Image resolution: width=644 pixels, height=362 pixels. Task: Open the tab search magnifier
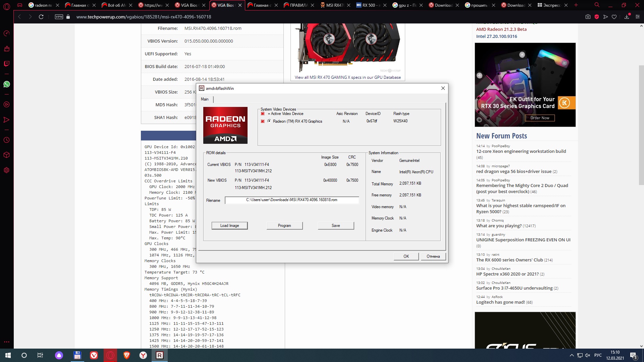(597, 5)
